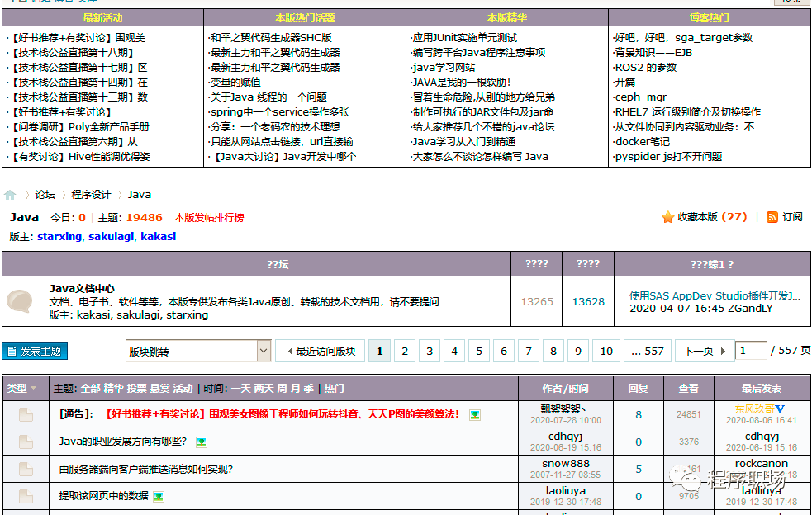Go to the home icon in breadcrumb
This screenshot has width=812, height=515.
pos(10,195)
